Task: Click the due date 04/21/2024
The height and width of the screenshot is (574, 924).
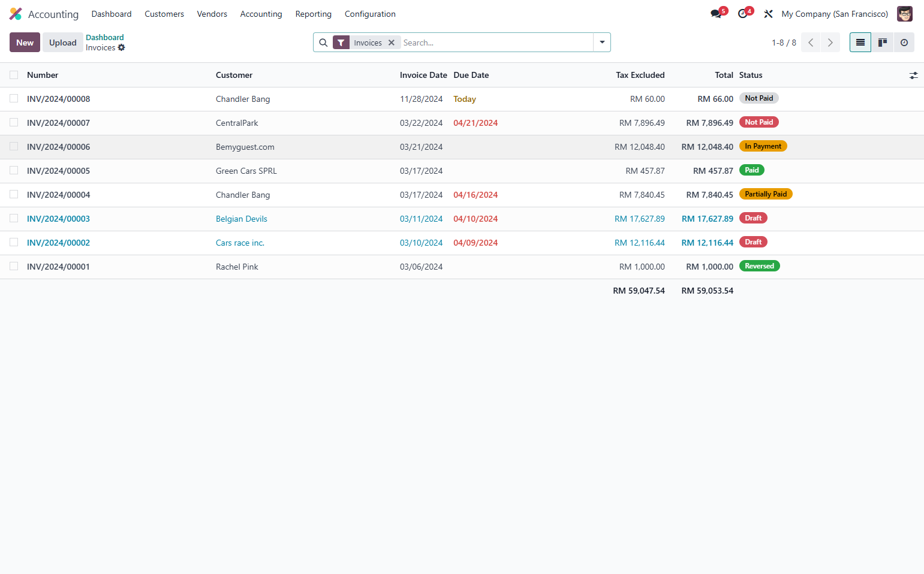Action: (x=475, y=123)
